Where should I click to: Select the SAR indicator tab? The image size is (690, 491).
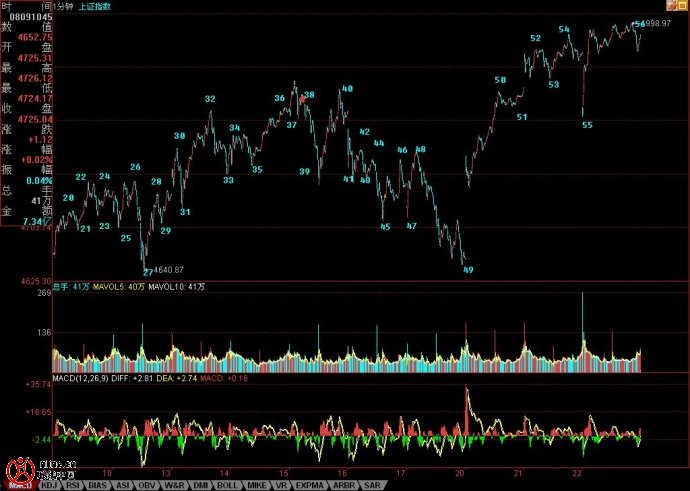372,484
